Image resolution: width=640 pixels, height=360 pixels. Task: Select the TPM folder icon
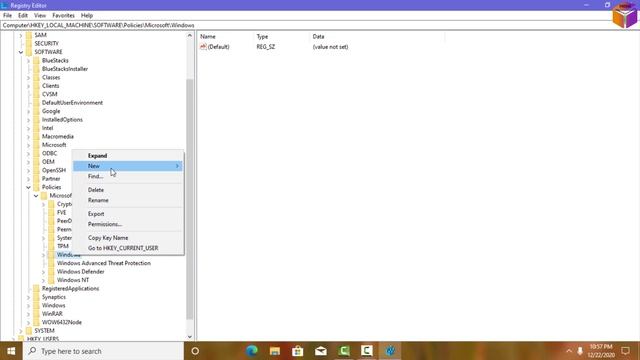point(51,246)
